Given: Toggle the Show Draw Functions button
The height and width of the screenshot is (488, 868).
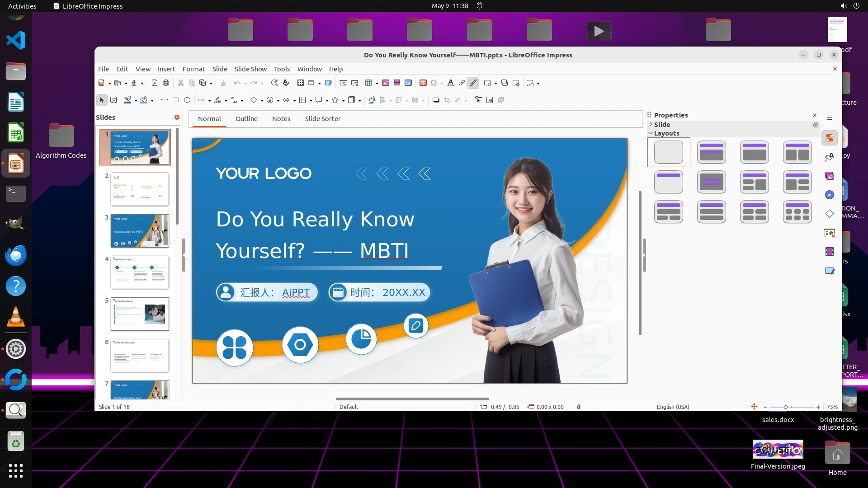Looking at the screenshot, I should [473, 83].
